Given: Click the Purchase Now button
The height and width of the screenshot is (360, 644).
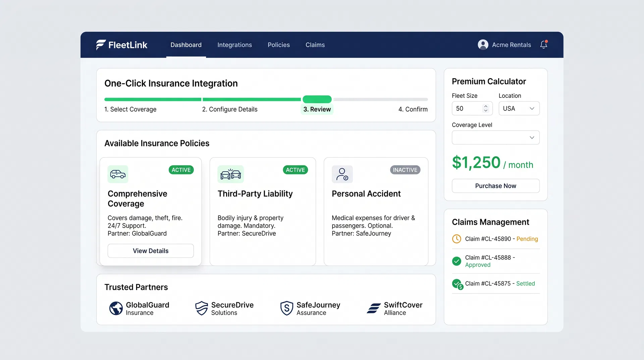Looking at the screenshot, I should [x=495, y=186].
